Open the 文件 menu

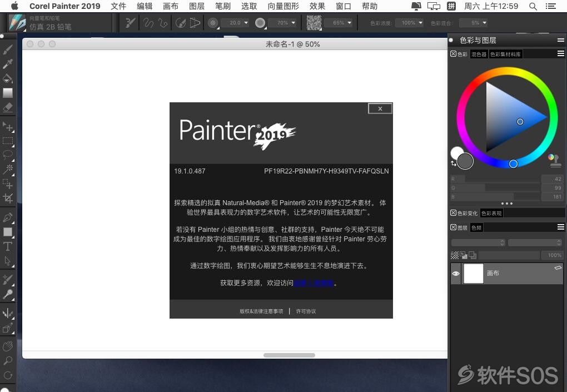pyautogui.click(x=118, y=6)
